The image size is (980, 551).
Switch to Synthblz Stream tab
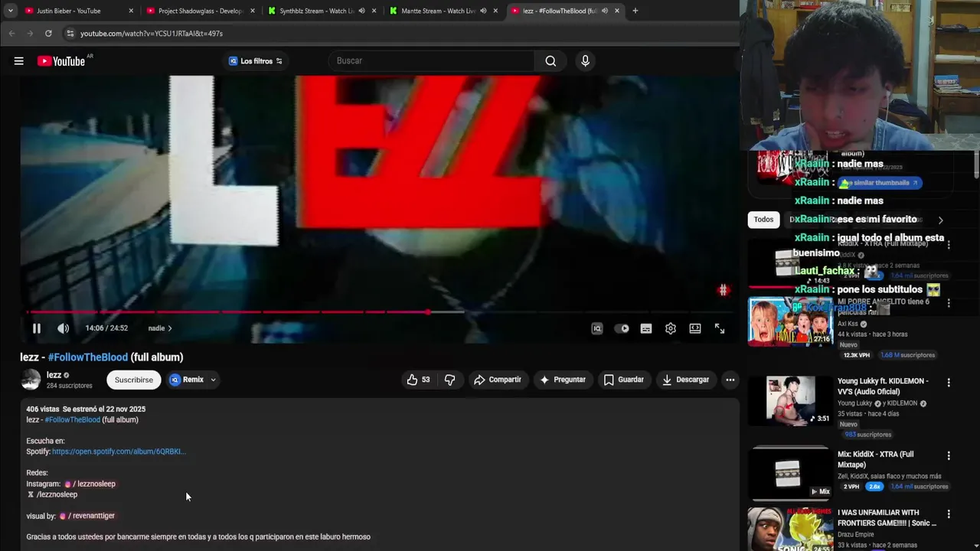[315, 11]
